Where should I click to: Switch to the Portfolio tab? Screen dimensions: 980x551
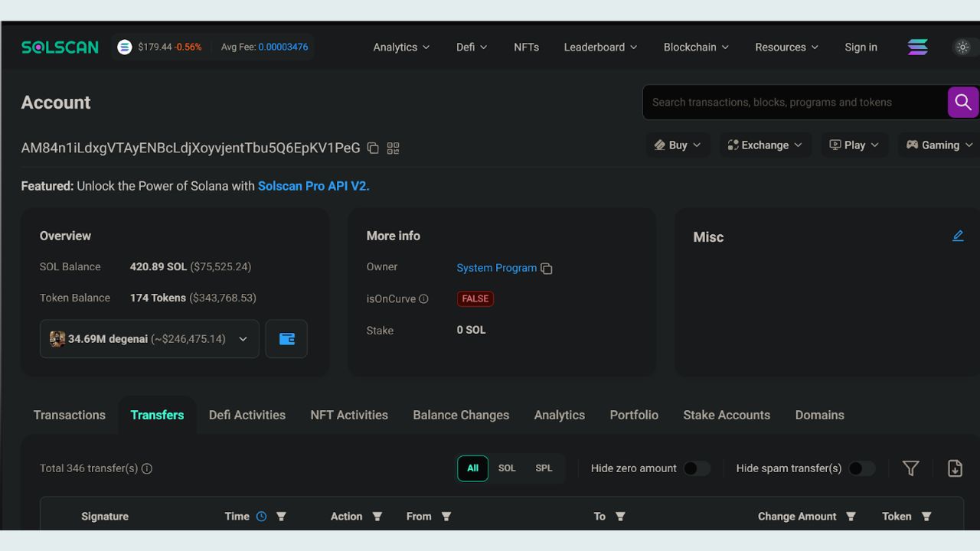[x=634, y=415]
